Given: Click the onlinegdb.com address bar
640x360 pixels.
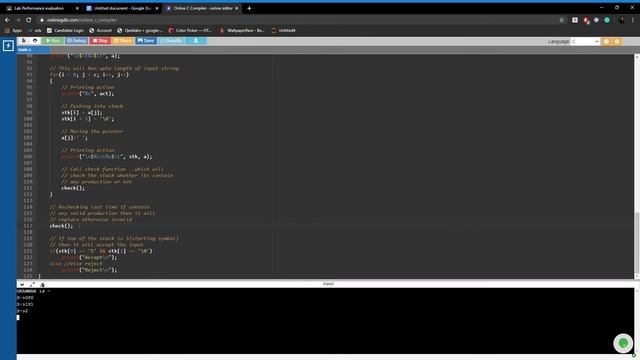Looking at the screenshot, I should (x=302, y=20).
